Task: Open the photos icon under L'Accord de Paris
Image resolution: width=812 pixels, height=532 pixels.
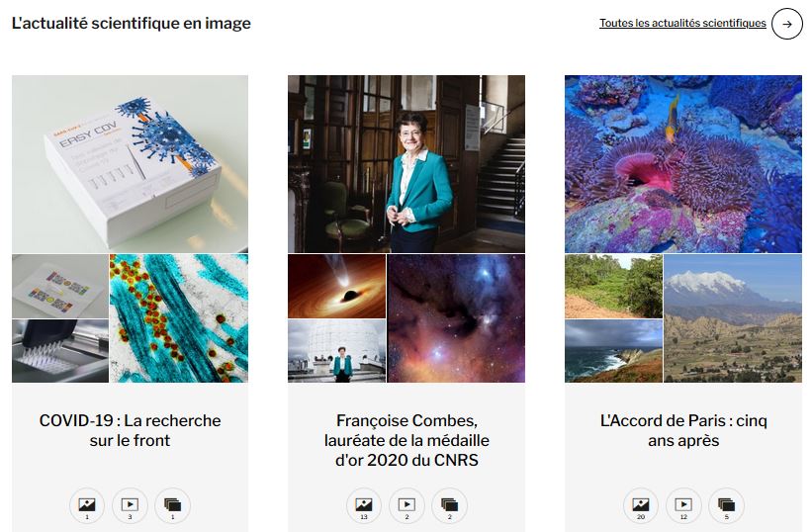Action: coord(641,505)
